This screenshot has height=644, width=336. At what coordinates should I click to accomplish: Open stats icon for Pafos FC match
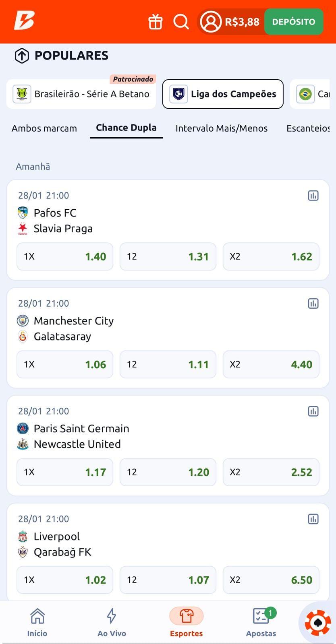point(313,196)
